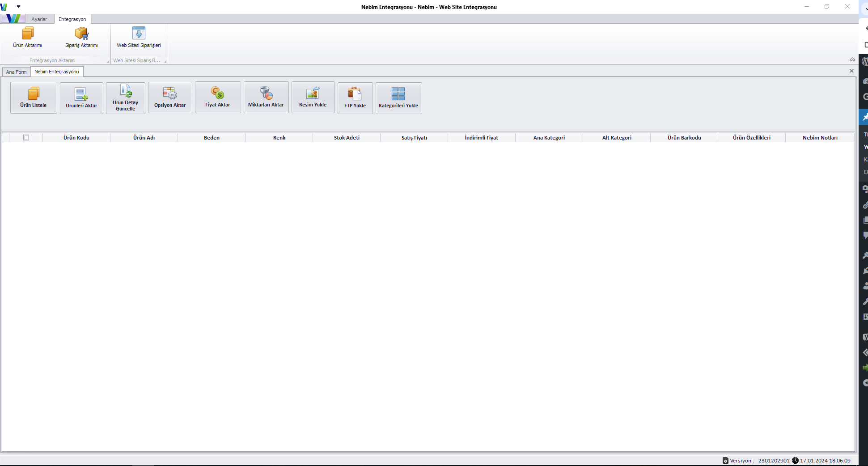The width and height of the screenshot is (868, 466).
Task: Sort by Ürün Adı column header
Action: [144, 138]
